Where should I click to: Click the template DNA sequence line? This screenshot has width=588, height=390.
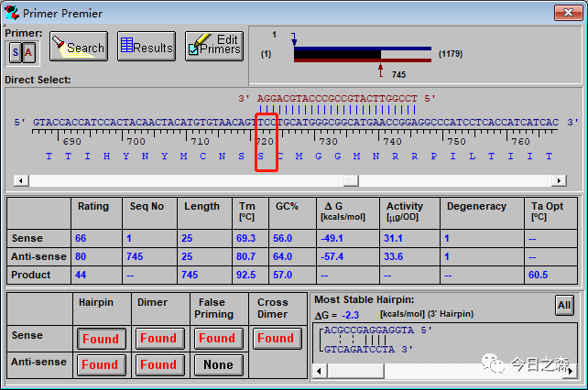(x=296, y=123)
